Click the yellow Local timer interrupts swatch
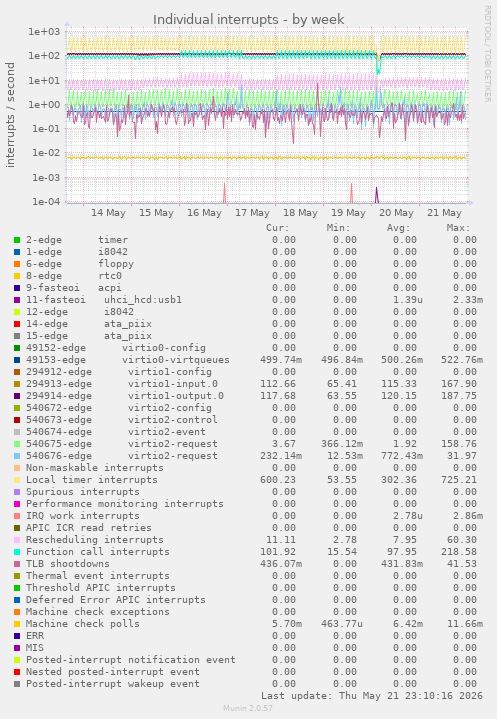The width and height of the screenshot is (497, 719). [x=17, y=480]
